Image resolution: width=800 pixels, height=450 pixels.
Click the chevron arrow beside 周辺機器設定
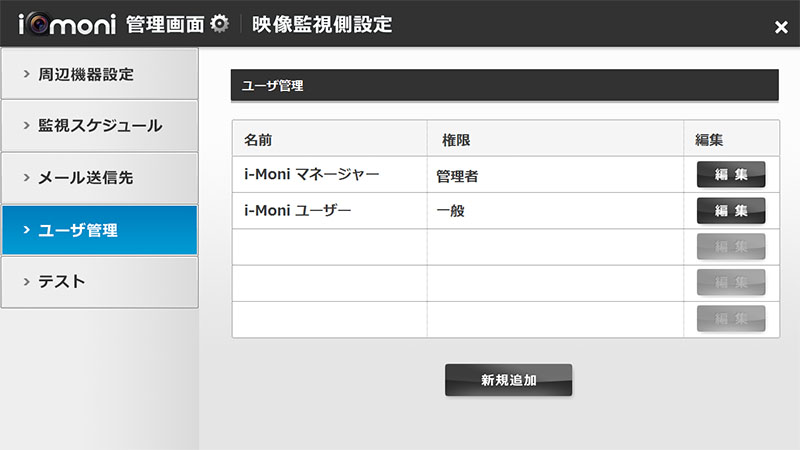pyautogui.click(x=26, y=75)
